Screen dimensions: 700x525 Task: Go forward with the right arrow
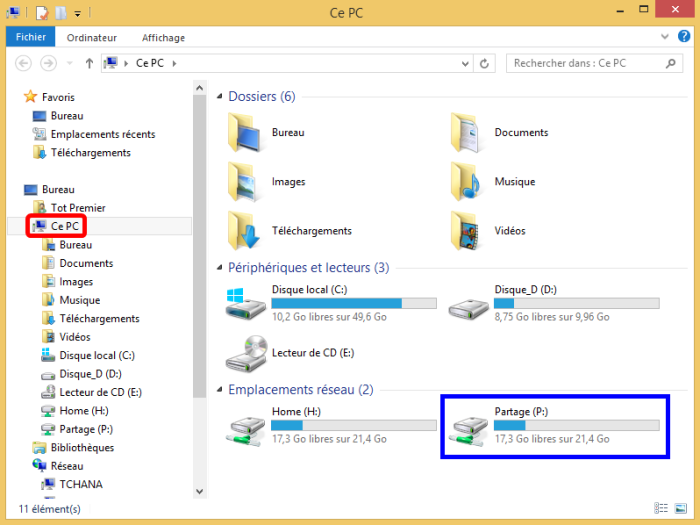tap(48, 63)
